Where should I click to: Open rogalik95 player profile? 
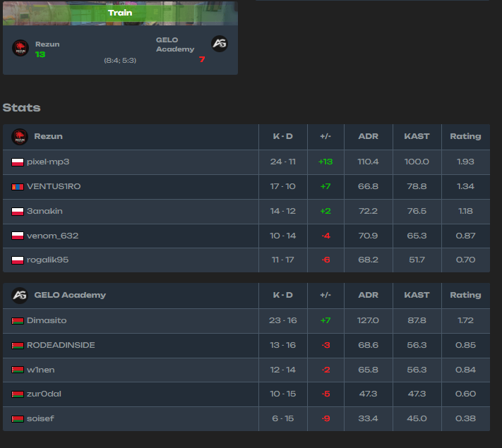point(48,260)
